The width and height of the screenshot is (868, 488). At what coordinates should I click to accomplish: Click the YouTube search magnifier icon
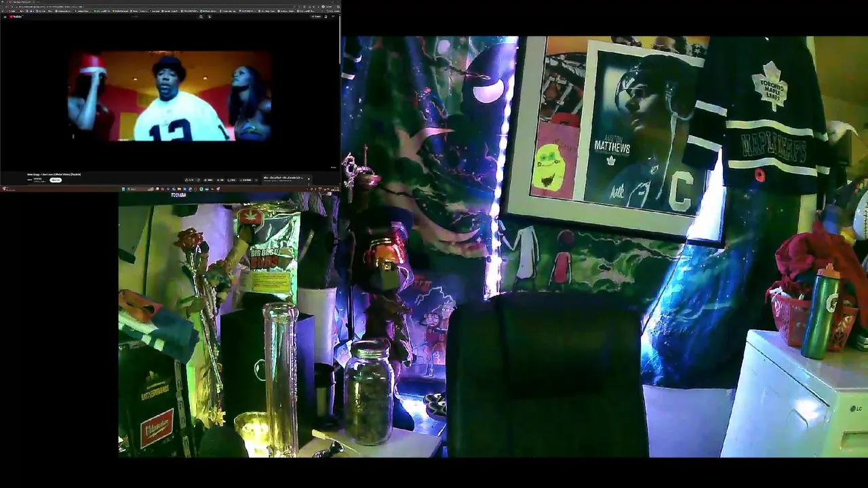click(201, 16)
